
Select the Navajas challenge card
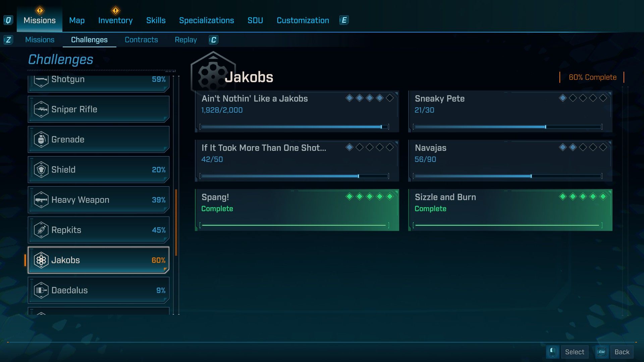click(x=510, y=161)
